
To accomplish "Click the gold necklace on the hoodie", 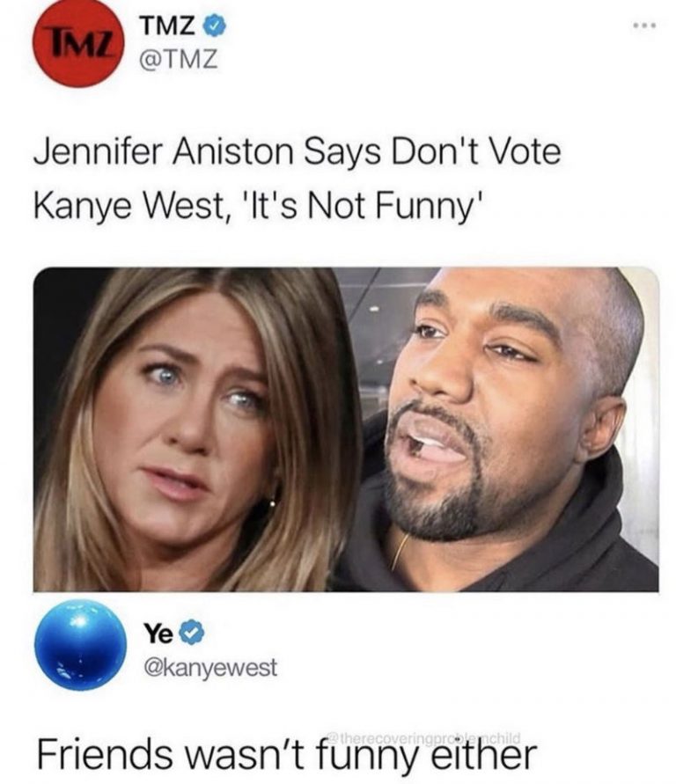I will [399, 552].
